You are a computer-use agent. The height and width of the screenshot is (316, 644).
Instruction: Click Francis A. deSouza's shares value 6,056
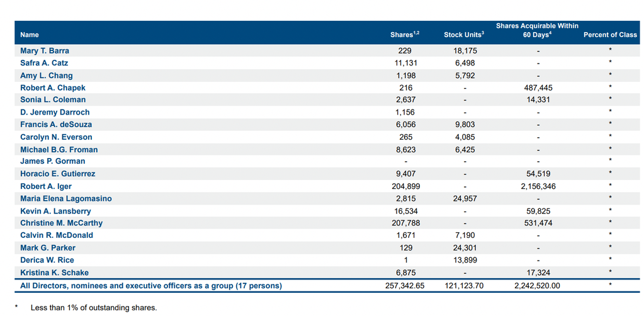tap(405, 125)
